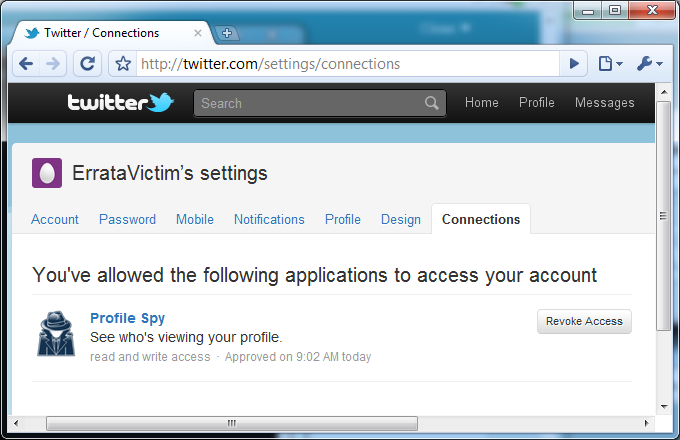Revoke Access for Profile Spy
680x440 pixels.
point(584,321)
